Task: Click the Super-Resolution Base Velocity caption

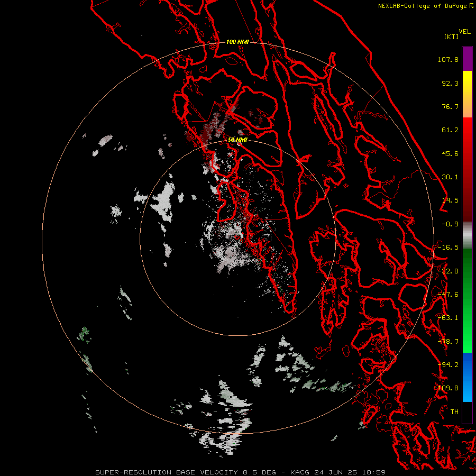Action: click(x=240, y=472)
